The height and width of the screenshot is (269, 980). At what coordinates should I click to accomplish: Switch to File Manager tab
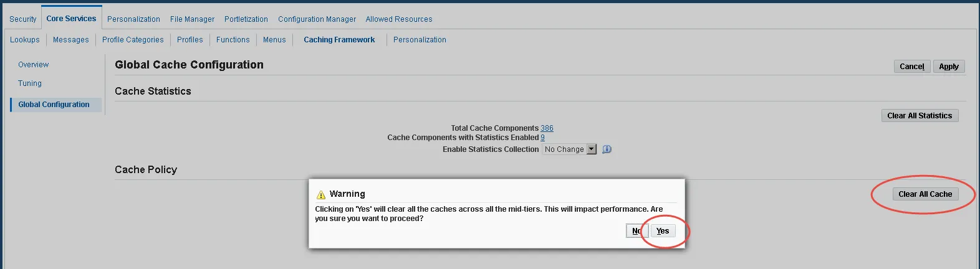(192, 19)
